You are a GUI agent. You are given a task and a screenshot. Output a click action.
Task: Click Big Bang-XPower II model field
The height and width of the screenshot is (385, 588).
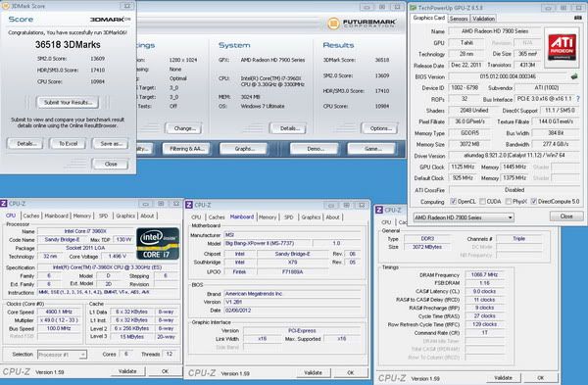click(x=269, y=243)
